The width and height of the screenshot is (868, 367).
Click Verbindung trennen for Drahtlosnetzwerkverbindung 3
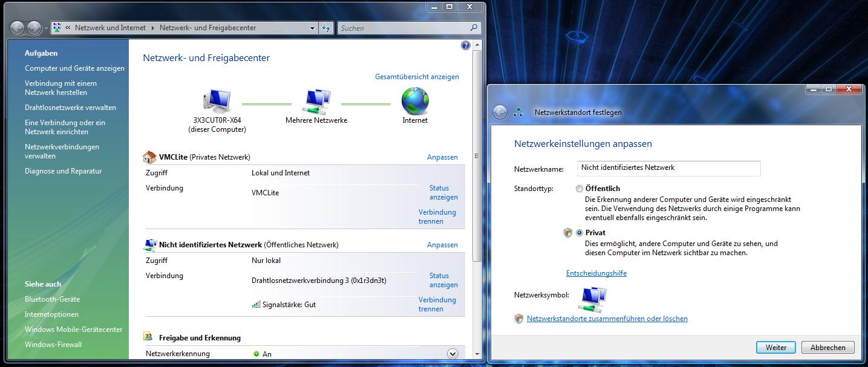click(x=437, y=304)
